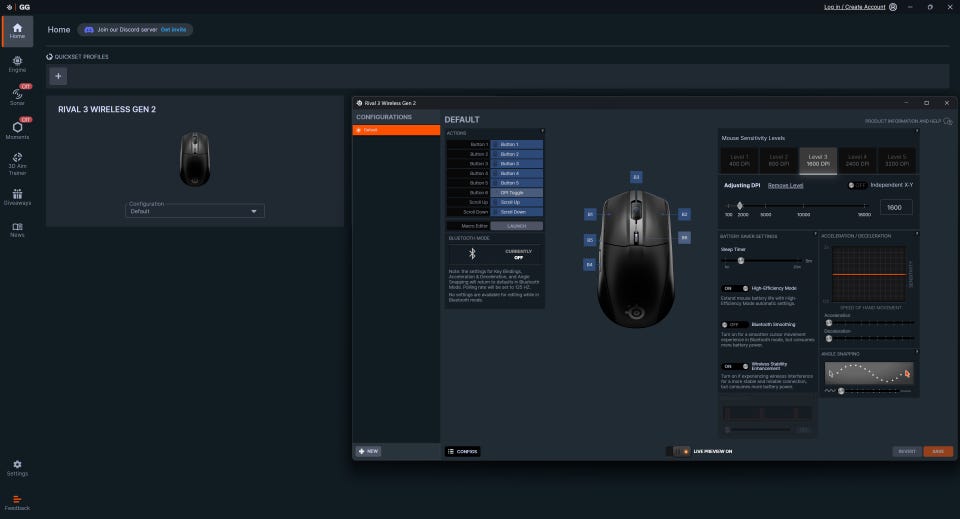This screenshot has height=519, width=960.
Task: Launch the Macro Editor
Action: coord(516,226)
